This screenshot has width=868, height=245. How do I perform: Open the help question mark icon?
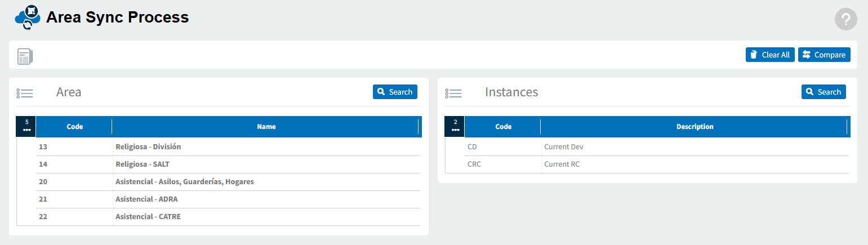click(845, 19)
